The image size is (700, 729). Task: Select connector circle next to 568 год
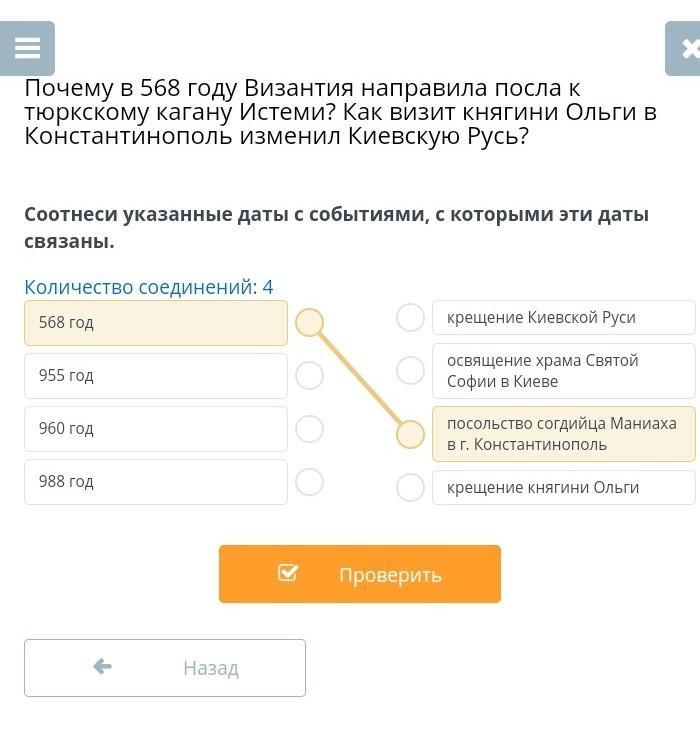[310, 322]
